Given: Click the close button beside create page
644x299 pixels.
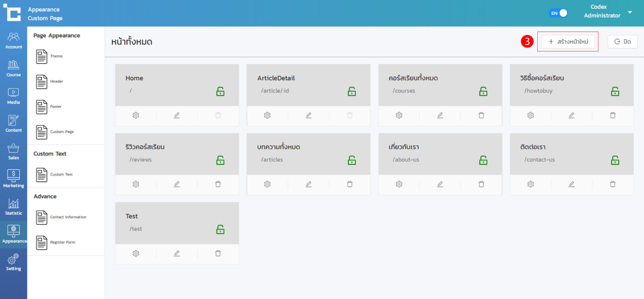Looking at the screenshot, I should [622, 41].
